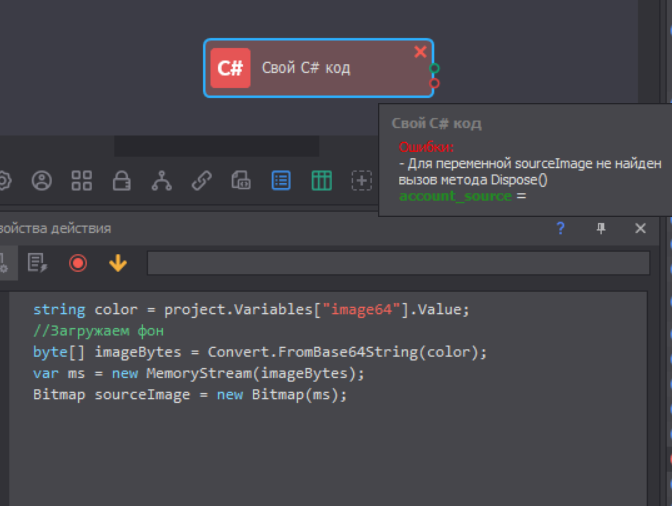Click the orange down arrow icon
The height and width of the screenshot is (506, 672).
118,263
